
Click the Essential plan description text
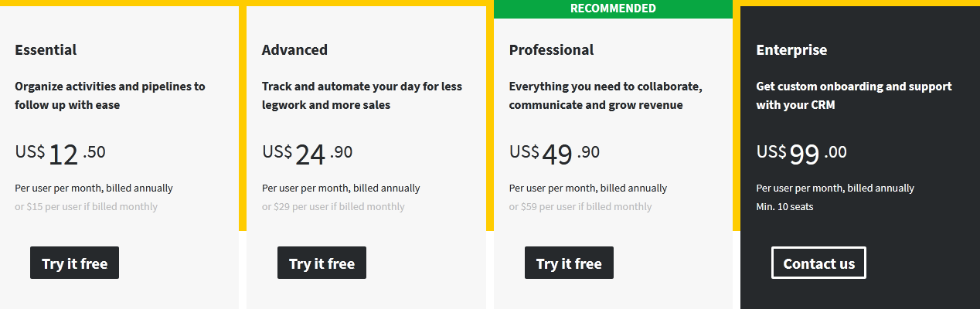[110, 95]
